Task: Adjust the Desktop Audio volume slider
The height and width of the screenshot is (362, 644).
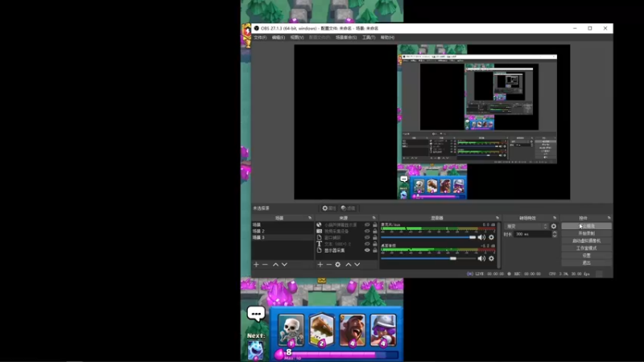Action: tap(428, 258)
